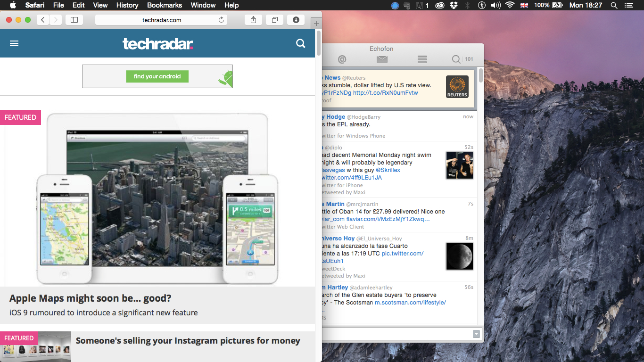Open the Bookmarks menu

point(165,5)
